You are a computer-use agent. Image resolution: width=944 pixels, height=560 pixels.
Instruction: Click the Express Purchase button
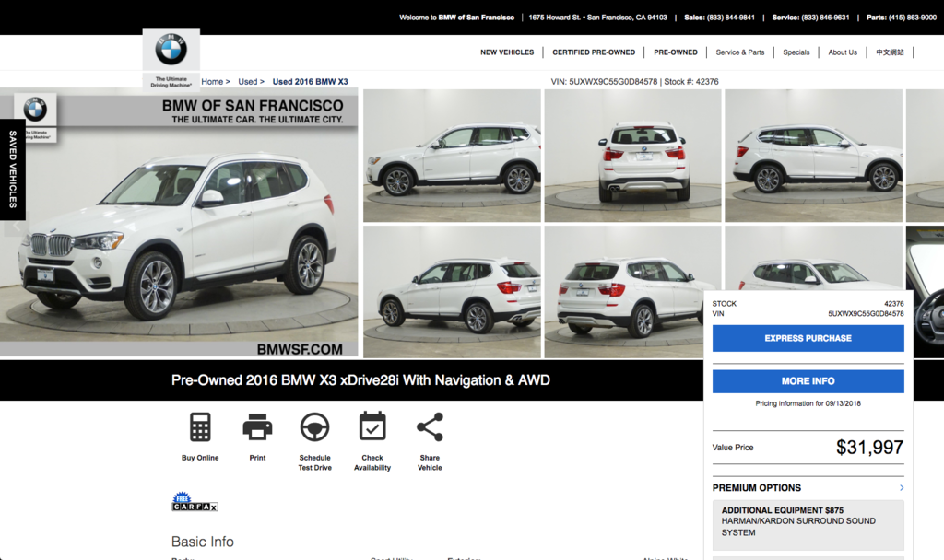(x=808, y=339)
